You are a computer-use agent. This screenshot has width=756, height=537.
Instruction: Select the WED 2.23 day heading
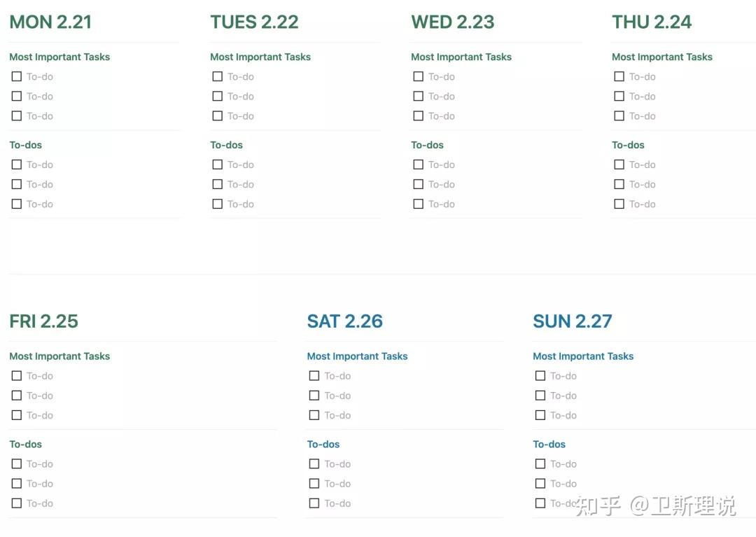pyautogui.click(x=452, y=22)
